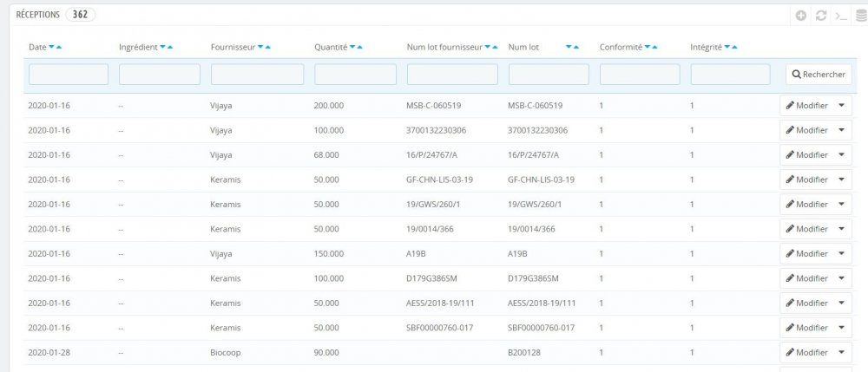The width and height of the screenshot is (868, 372).
Task: Modify the SBF00000760-017 reception
Action: coord(806,328)
